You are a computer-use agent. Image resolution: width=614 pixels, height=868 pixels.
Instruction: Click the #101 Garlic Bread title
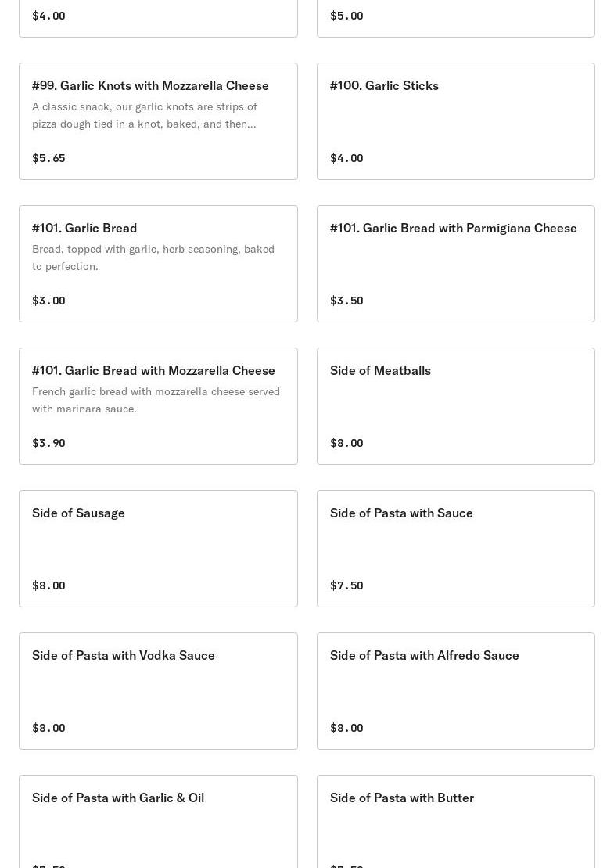click(x=84, y=228)
